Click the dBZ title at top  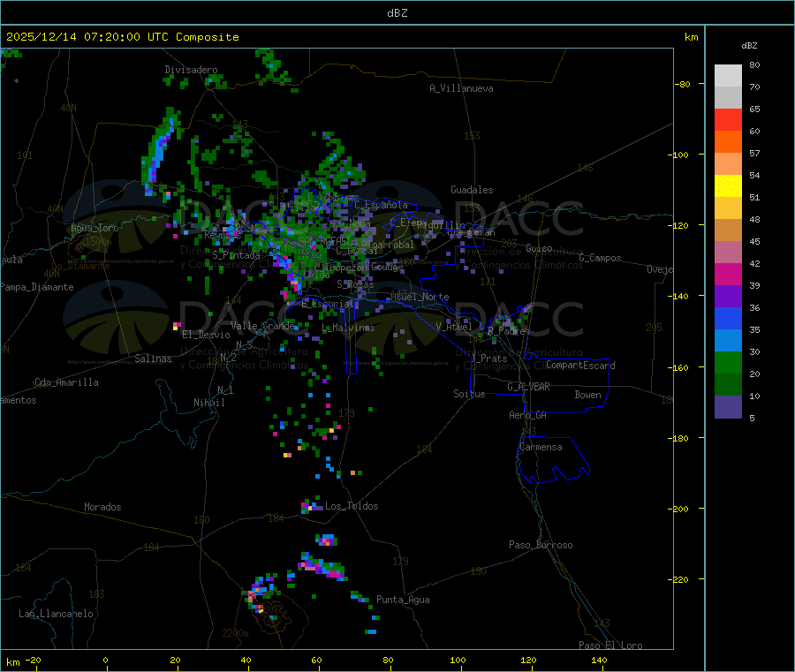click(x=397, y=13)
